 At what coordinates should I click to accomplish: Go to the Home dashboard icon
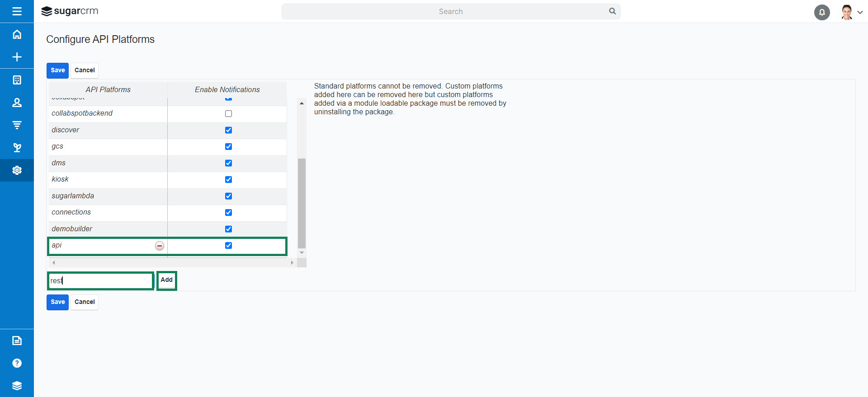point(17,34)
